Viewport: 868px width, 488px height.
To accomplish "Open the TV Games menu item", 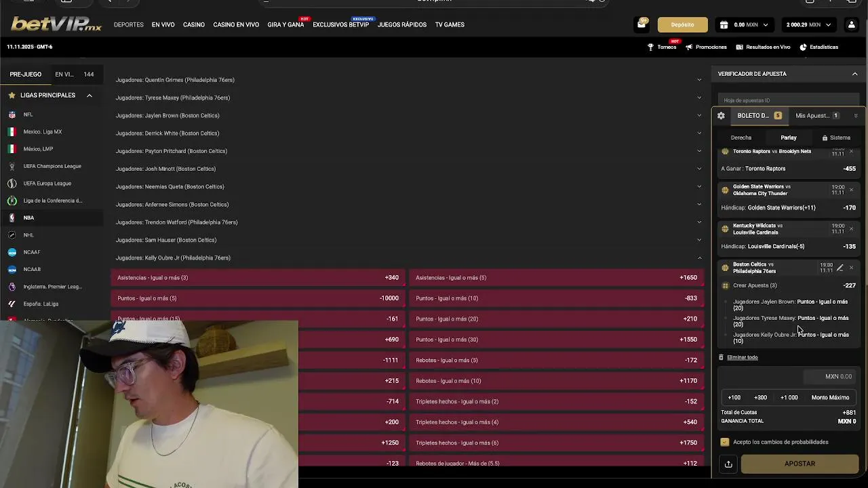I will [450, 24].
